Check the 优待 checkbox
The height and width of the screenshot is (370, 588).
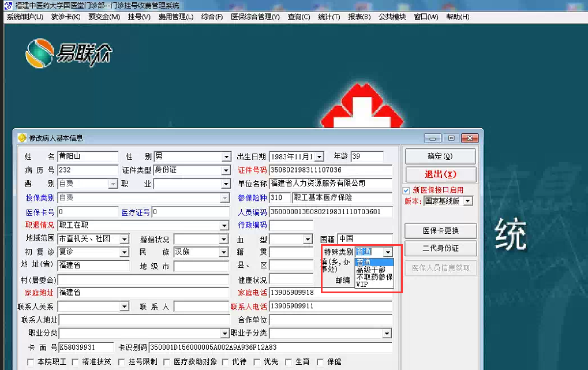225,362
